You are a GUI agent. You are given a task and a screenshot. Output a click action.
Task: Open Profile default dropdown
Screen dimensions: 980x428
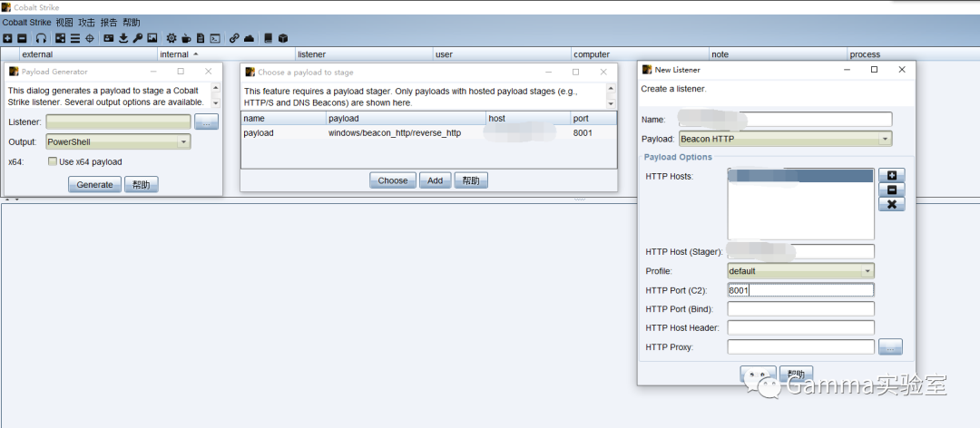800,271
